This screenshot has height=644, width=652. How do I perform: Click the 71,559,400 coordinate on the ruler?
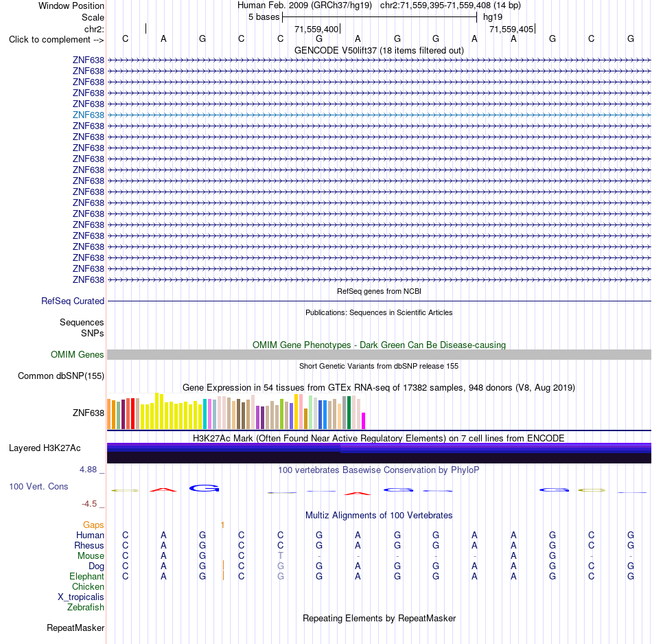click(x=316, y=29)
